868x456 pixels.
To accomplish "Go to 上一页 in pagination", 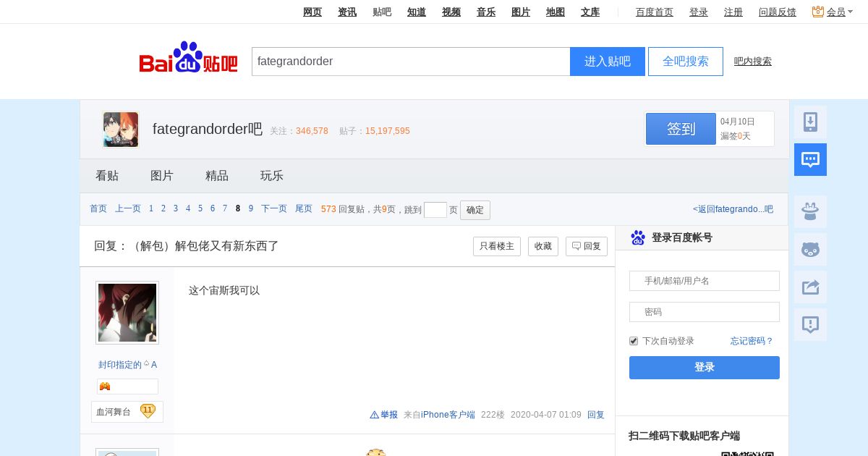I will point(128,208).
